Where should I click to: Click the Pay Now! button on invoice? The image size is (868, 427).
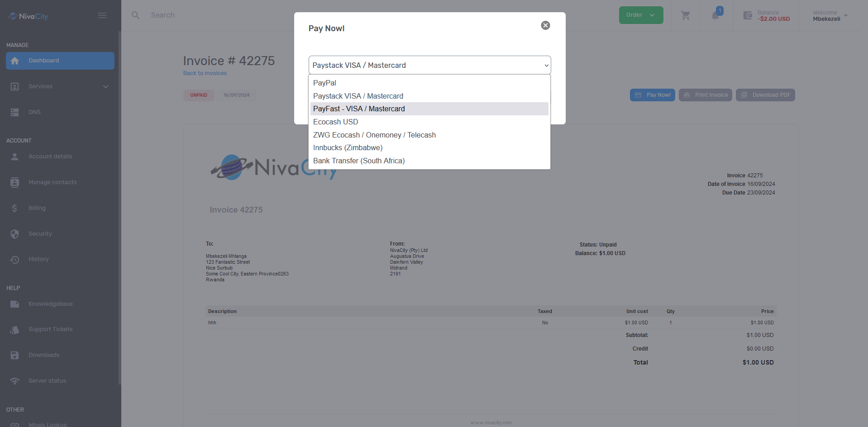coord(653,95)
